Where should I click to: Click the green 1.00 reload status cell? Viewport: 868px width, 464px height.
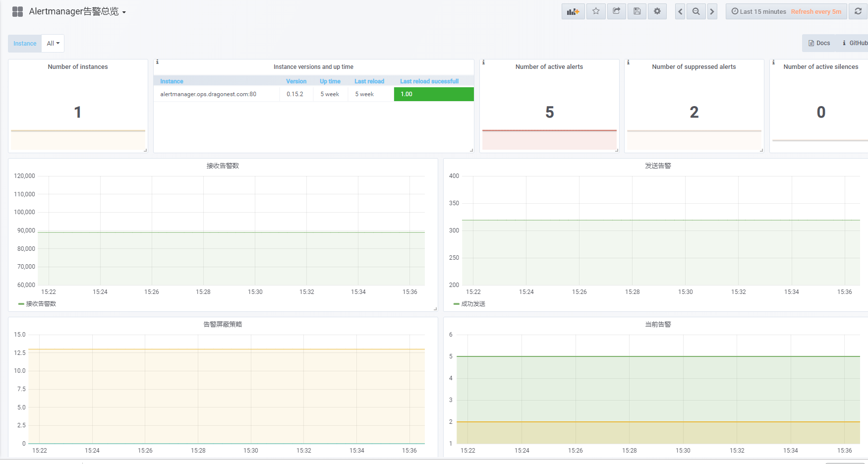click(434, 94)
